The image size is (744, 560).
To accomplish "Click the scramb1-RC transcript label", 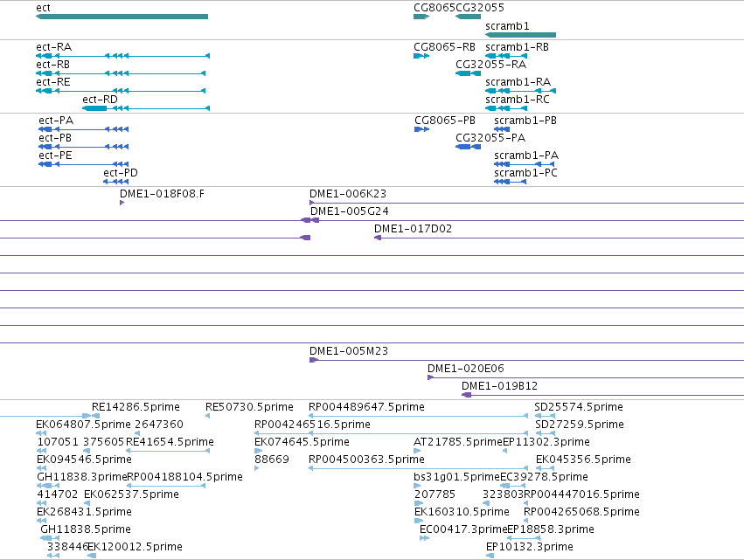I will click(518, 100).
